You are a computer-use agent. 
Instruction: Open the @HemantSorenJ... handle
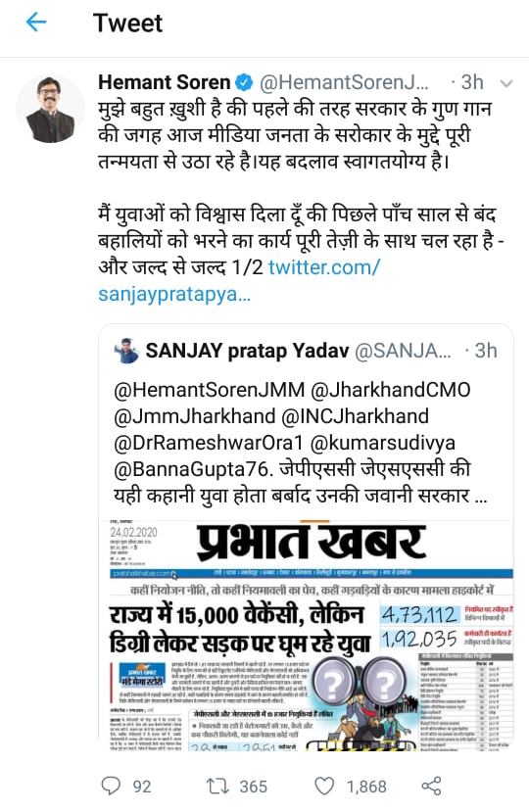tap(344, 82)
